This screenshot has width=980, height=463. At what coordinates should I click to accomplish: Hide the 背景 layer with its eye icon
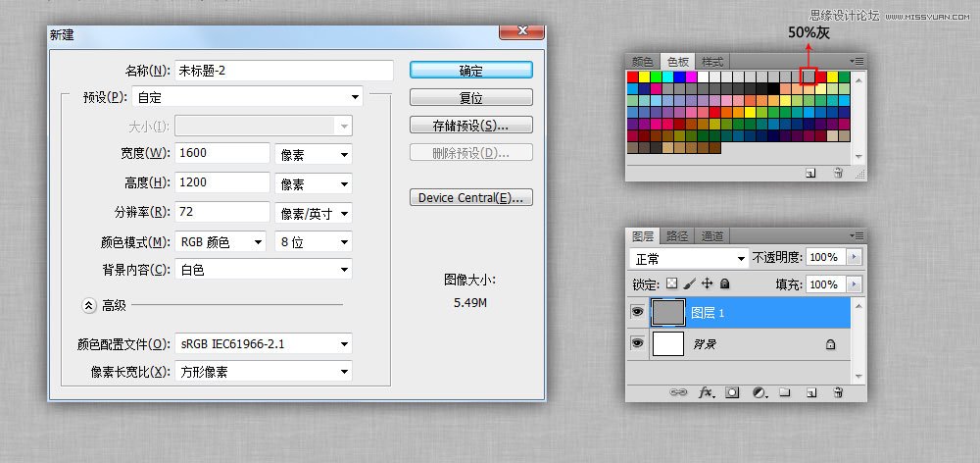tap(637, 343)
